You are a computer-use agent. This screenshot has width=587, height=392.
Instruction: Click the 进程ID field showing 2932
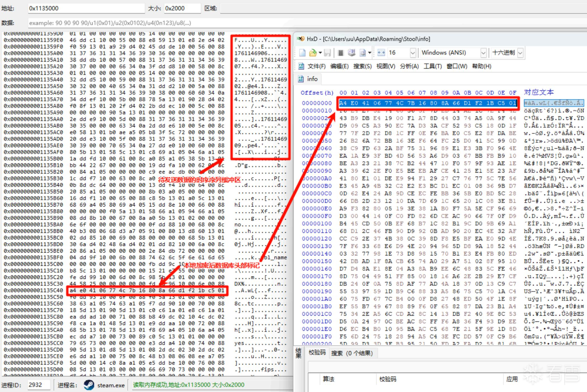point(38,385)
